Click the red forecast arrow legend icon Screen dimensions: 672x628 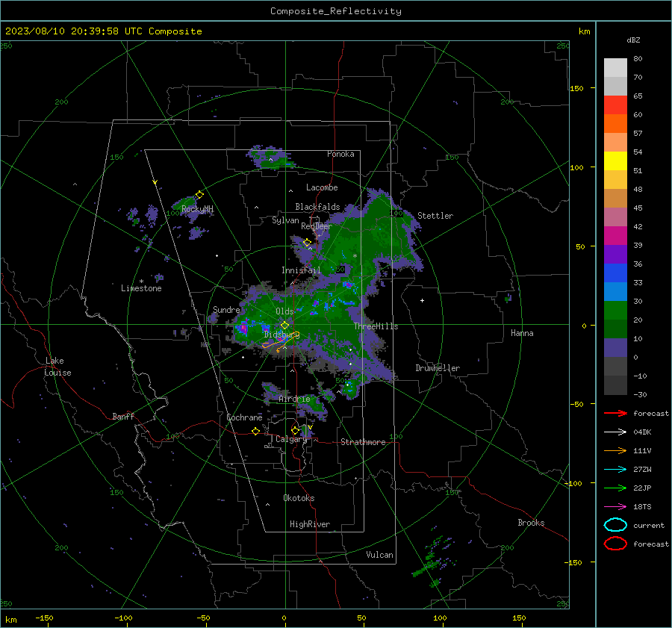pos(615,413)
